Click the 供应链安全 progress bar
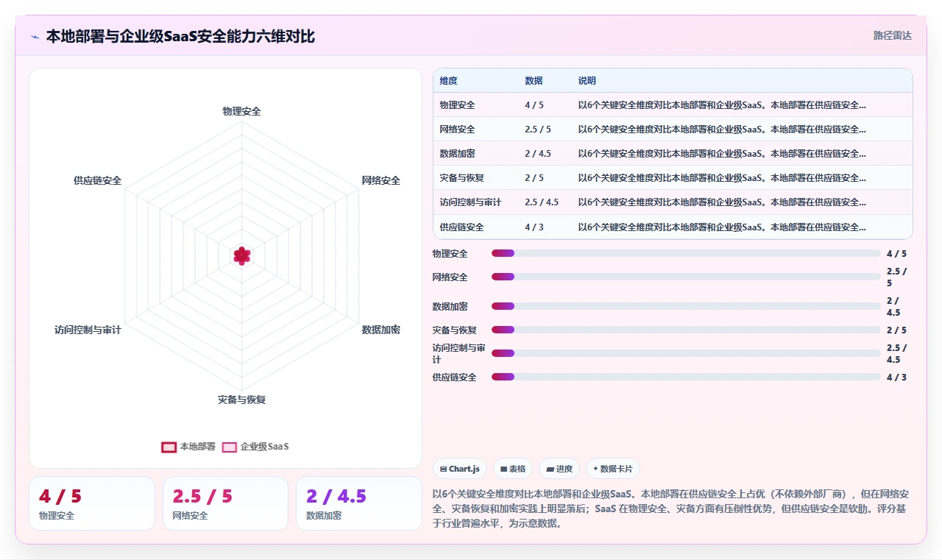Image resolution: width=942 pixels, height=560 pixels. click(x=686, y=377)
